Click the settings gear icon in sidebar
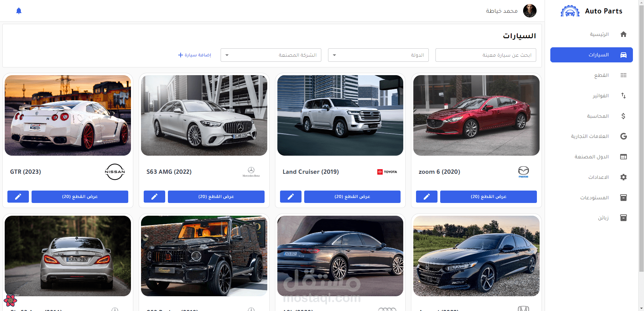The height and width of the screenshot is (311, 644). (624, 177)
